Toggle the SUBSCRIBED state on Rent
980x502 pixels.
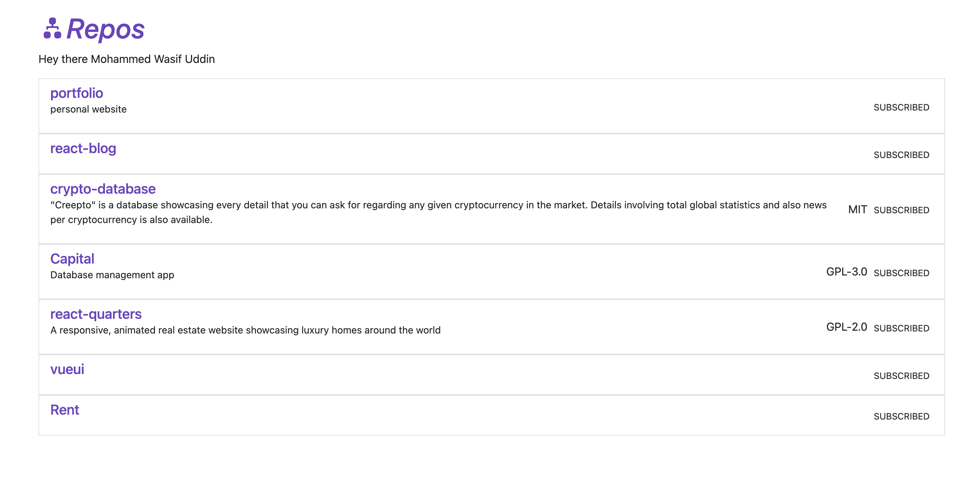point(902,416)
